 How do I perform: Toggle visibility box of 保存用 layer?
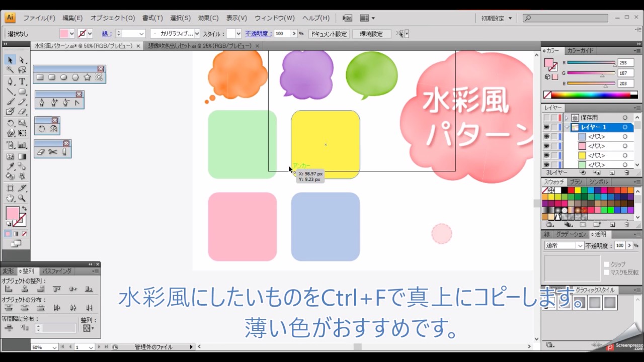click(x=546, y=118)
